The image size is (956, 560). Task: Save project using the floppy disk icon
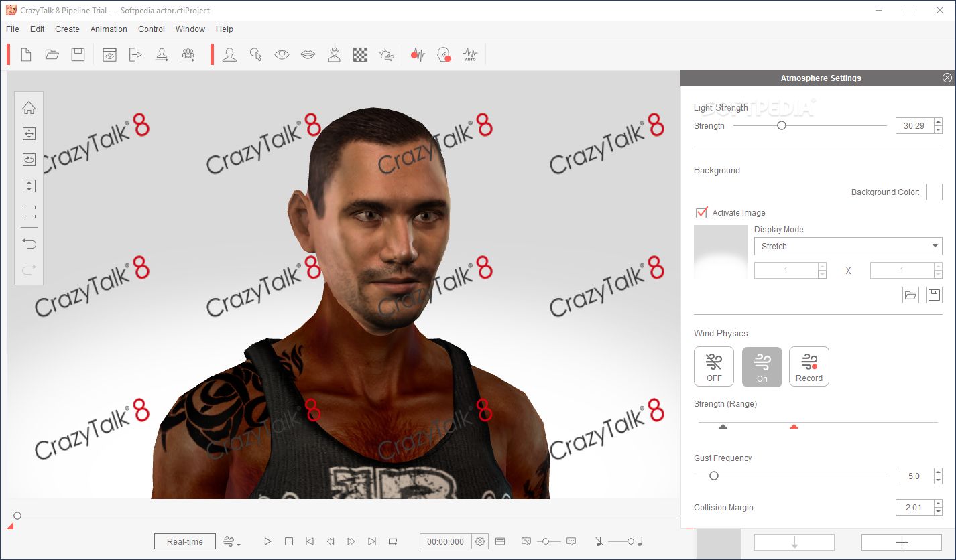[x=78, y=55]
